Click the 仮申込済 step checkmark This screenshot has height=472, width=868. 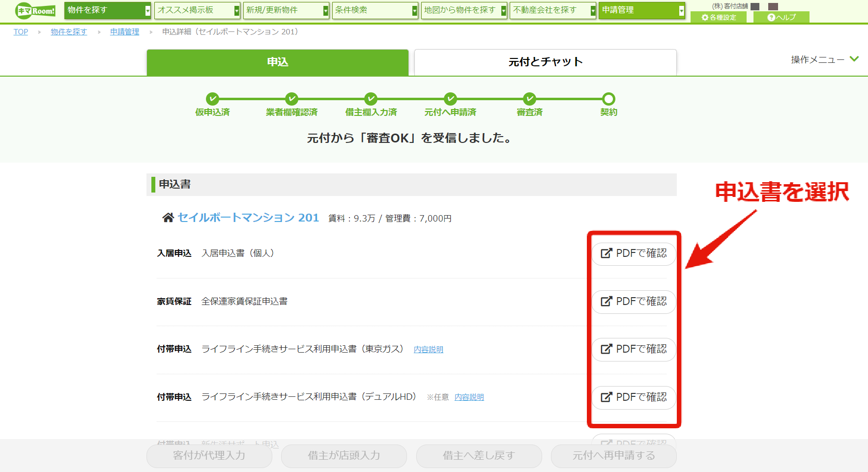tap(212, 99)
